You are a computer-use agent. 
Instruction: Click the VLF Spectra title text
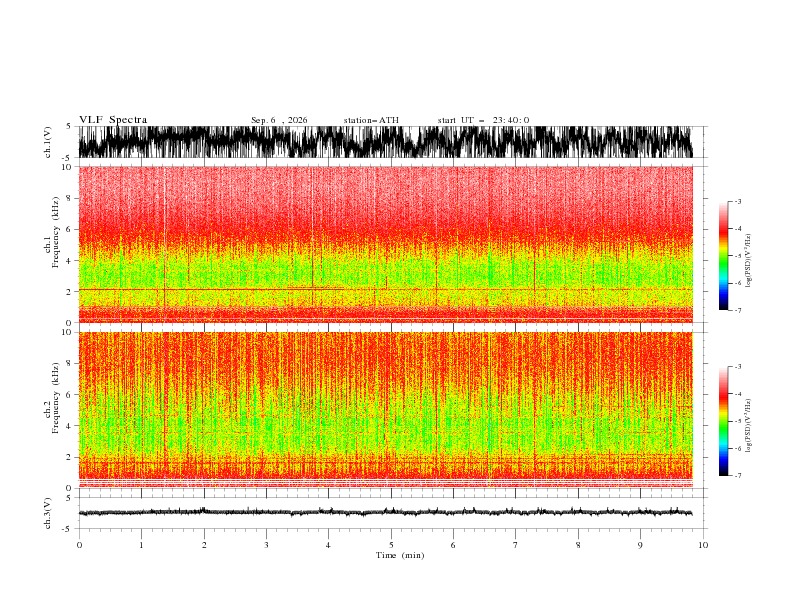(x=113, y=120)
